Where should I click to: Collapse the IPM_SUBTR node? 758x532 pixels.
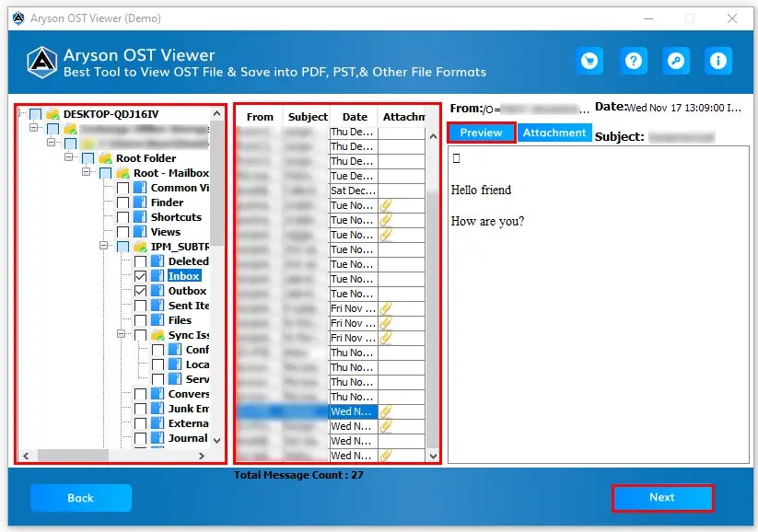point(103,245)
